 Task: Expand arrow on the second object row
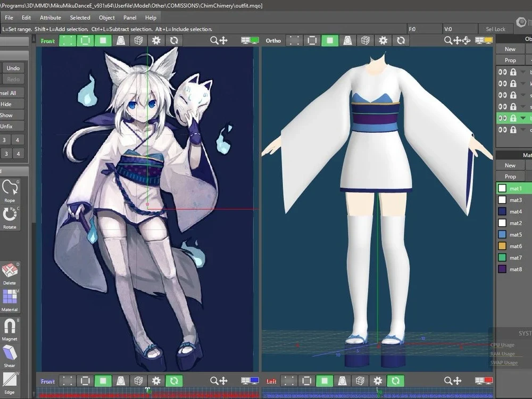point(523,84)
